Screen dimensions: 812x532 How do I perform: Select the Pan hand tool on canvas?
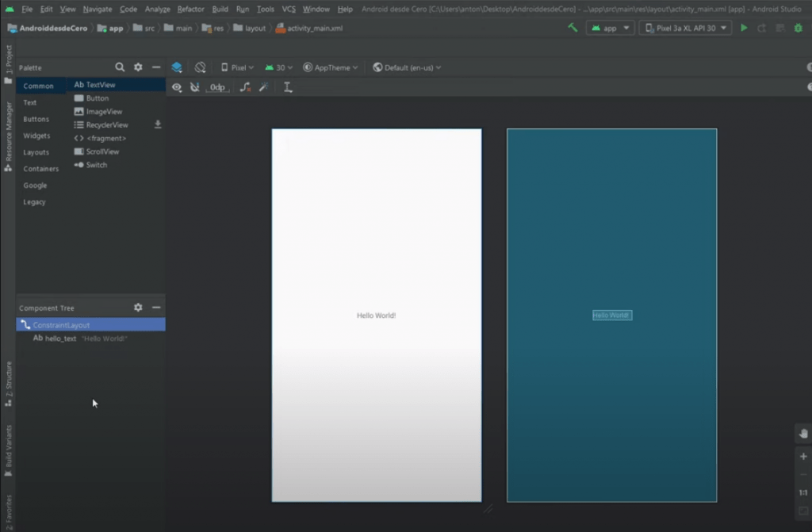coord(802,433)
